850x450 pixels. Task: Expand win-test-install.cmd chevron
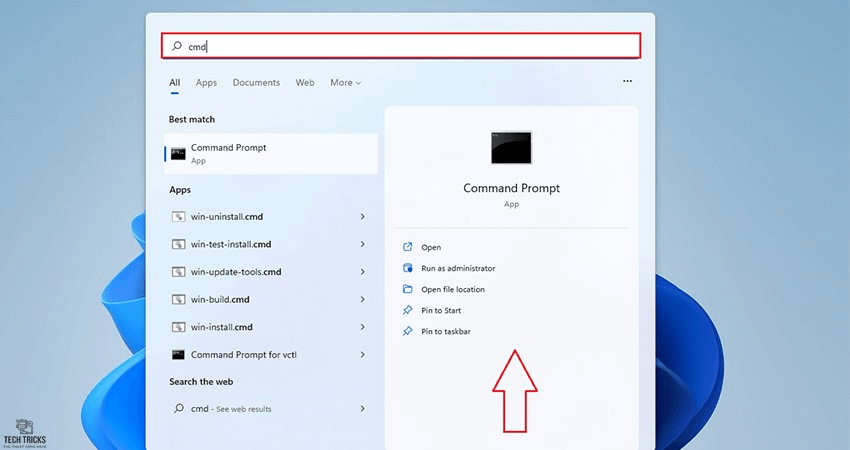(x=363, y=245)
